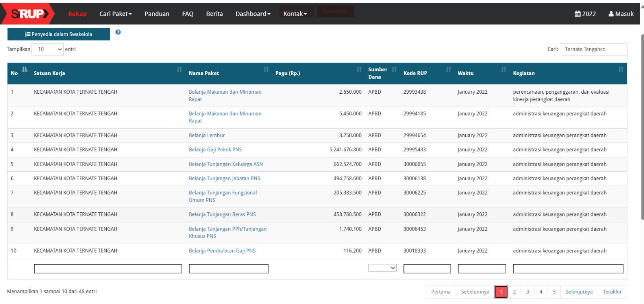The height and width of the screenshot is (304, 644).
Task: Sort by Kegiatan column arrows
Action: (x=621, y=70)
